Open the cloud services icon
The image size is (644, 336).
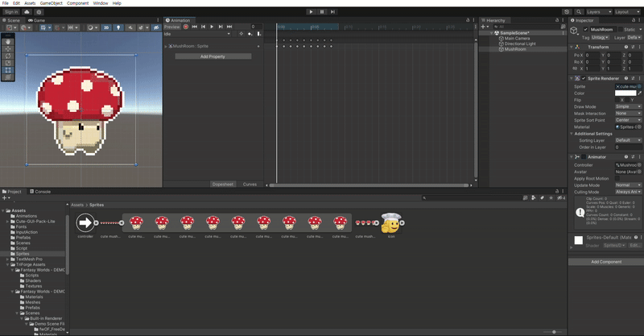27,12
